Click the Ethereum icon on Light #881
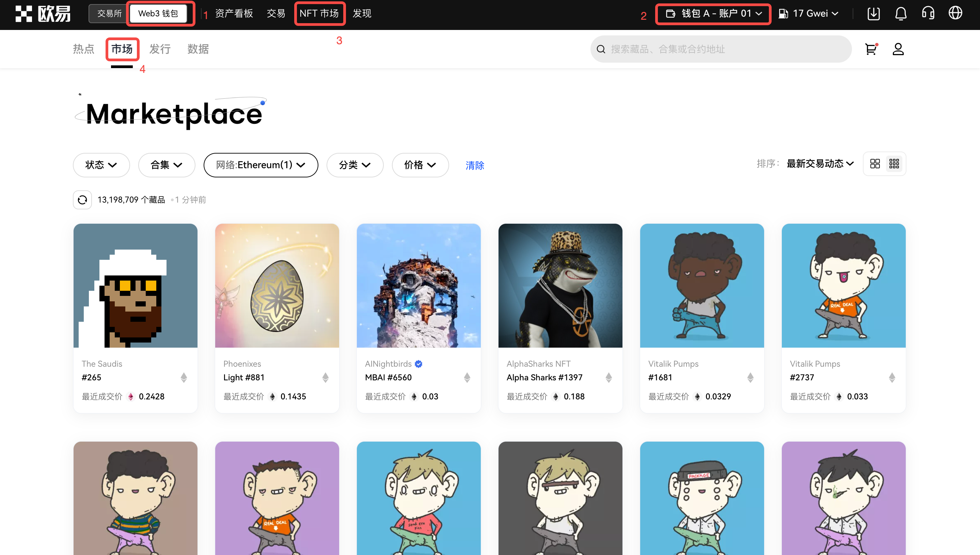Viewport: 980px width, 555px height. 326,377
